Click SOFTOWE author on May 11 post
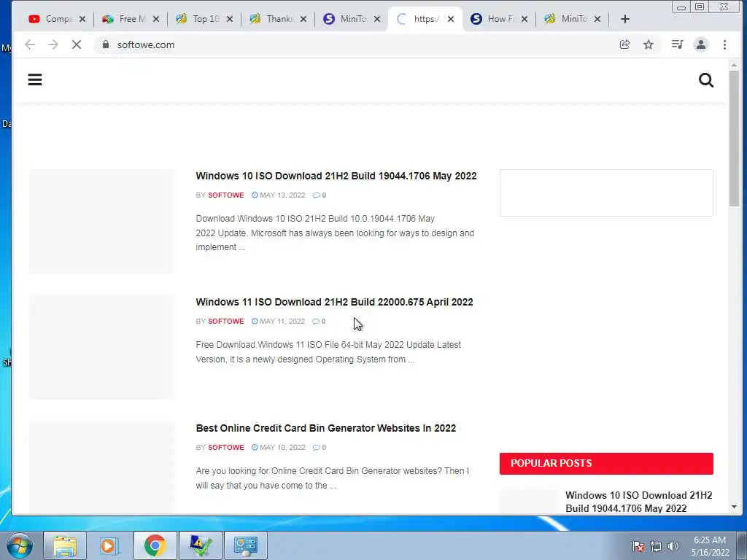Image resolution: width=747 pixels, height=560 pixels. pyautogui.click(x=226, y=322)
